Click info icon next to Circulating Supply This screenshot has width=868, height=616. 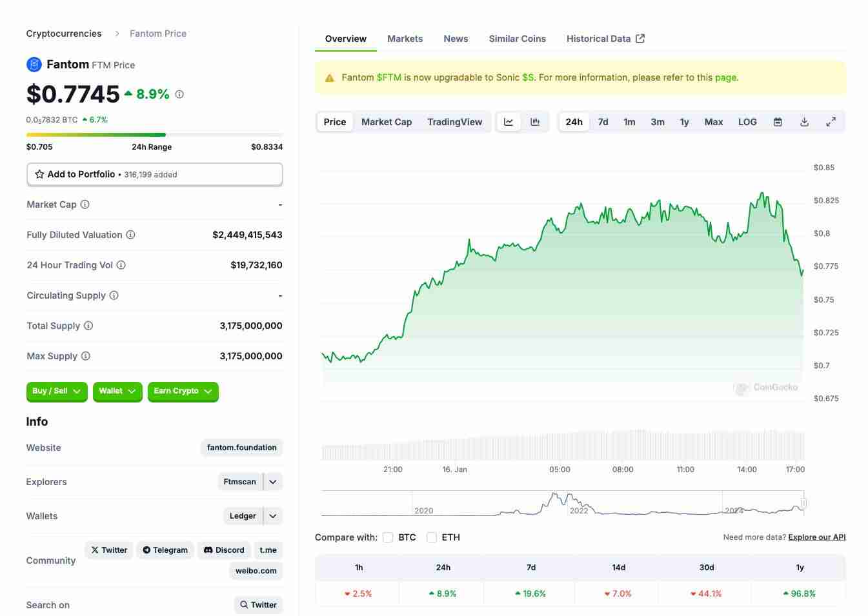[114, 295]
